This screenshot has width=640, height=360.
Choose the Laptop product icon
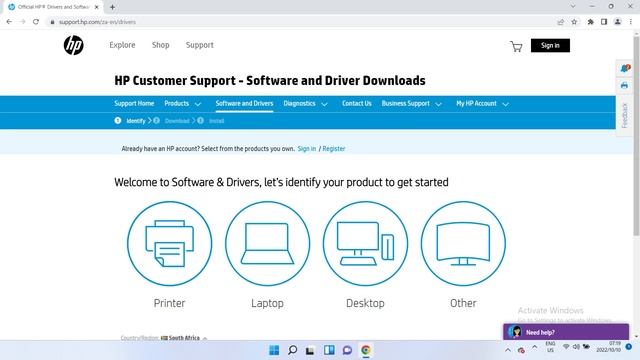point(267,244)
